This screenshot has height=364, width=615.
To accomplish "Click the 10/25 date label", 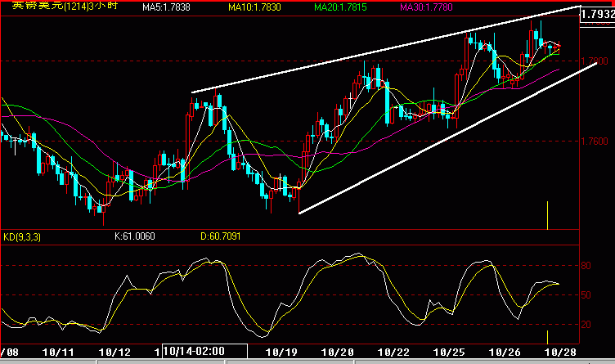I will tap(449, 353).
